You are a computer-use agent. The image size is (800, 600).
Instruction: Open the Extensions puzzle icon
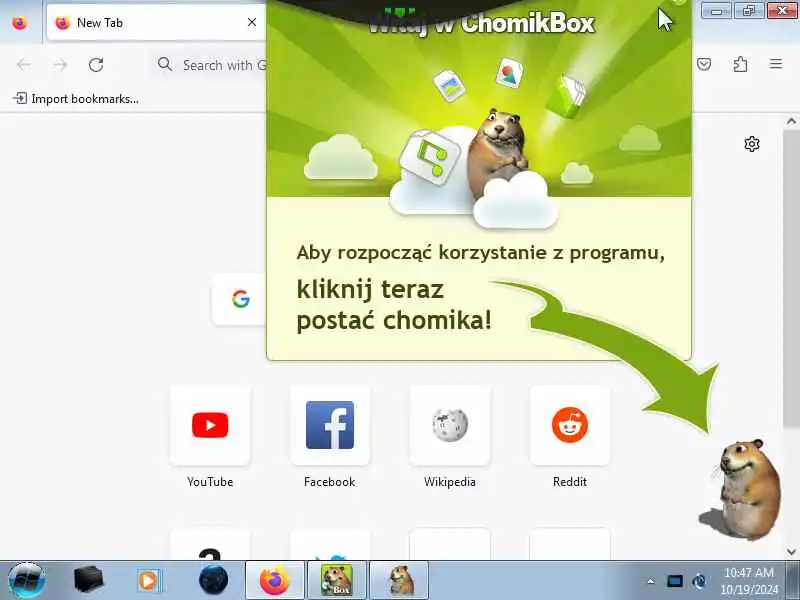coord(740,64)
